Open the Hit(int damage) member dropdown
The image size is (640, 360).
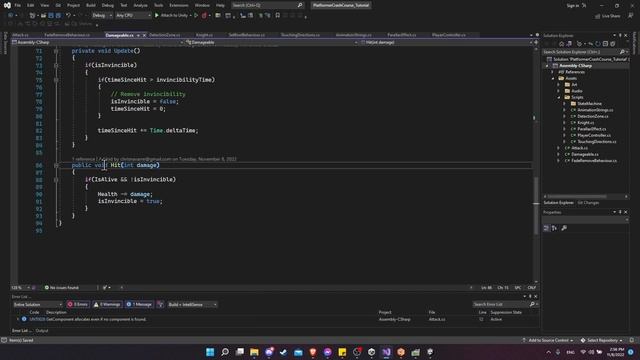point(446,42)
